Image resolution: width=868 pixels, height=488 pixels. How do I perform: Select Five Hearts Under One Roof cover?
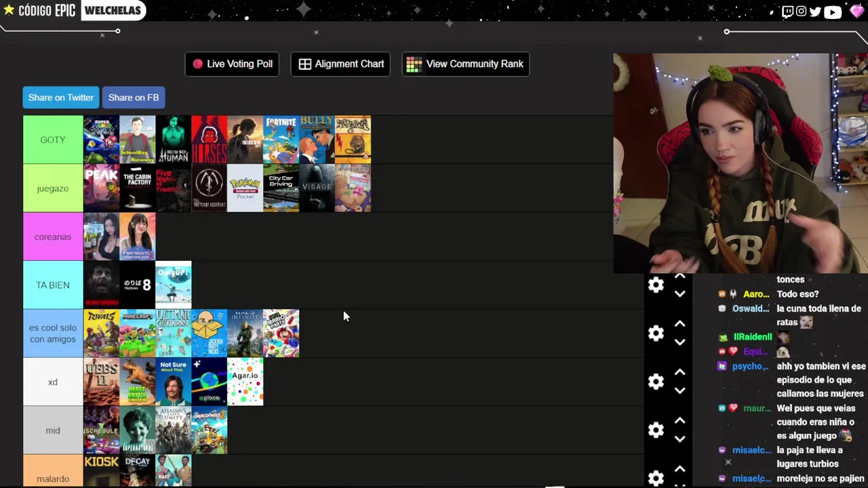click(x=137, y=237)
